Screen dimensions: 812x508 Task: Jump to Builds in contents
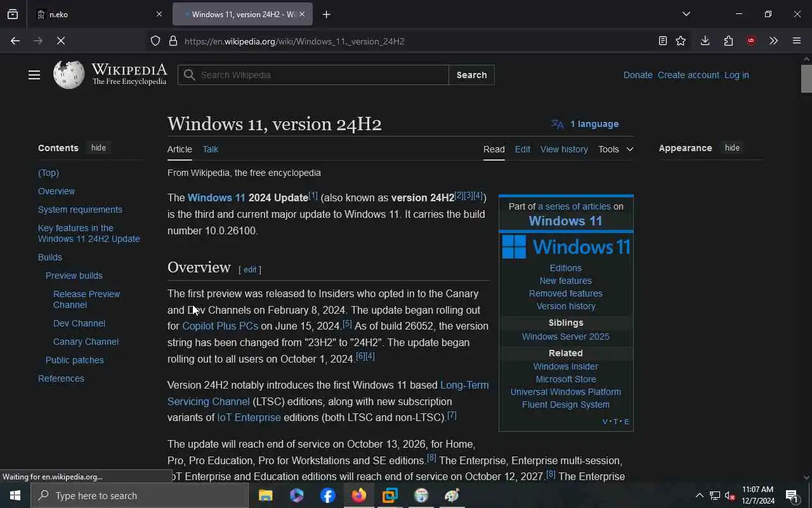click(x=50, y=257)
